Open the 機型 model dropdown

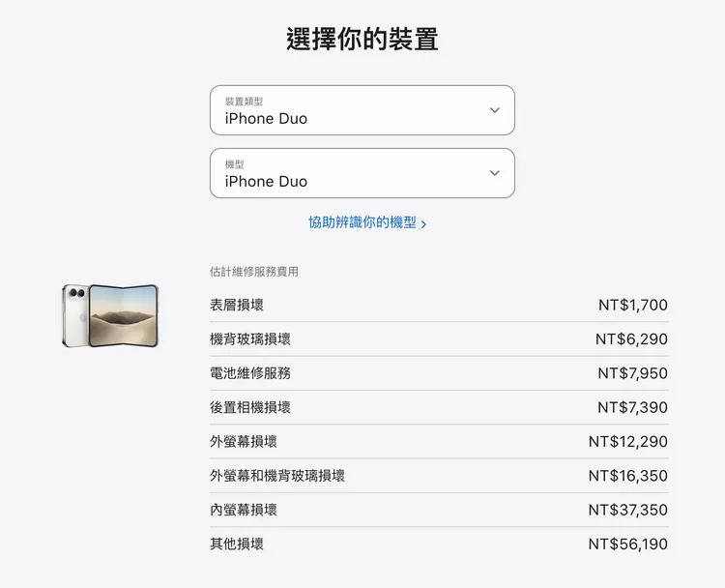(x=362, y=173)
